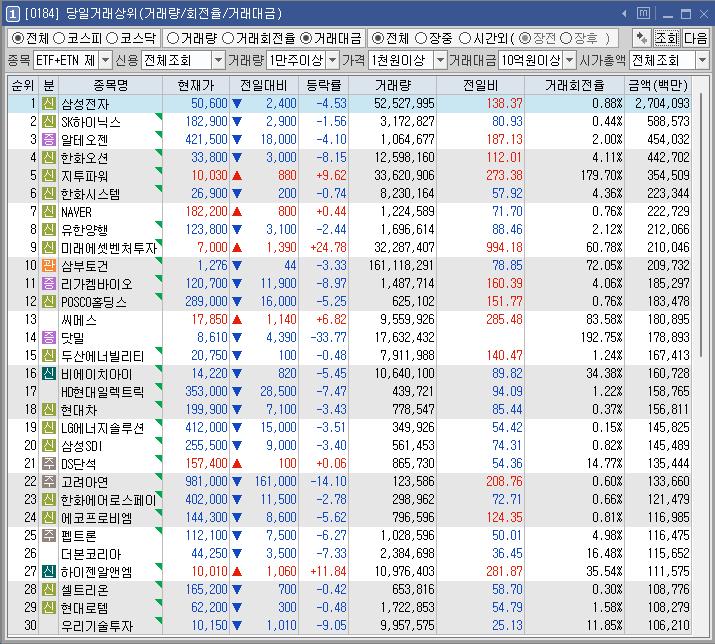Select the 장중 session radio button
The width and height of the screenshot is (715, 644).
pyautogui.click(x=421, y=38)
